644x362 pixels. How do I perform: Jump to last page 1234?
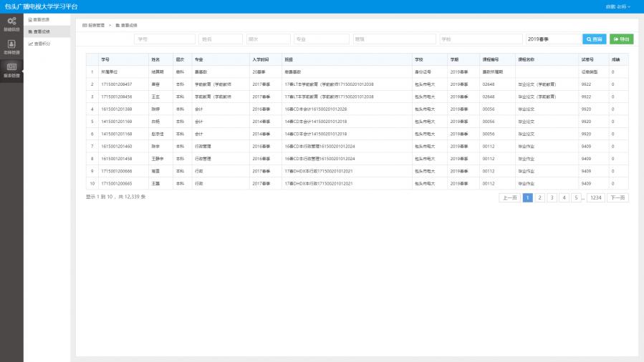(595, 197)
